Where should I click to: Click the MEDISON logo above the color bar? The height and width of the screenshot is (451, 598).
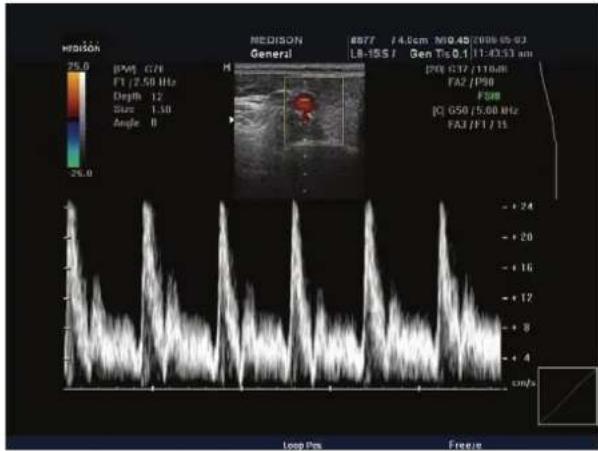tap(81, 48)
